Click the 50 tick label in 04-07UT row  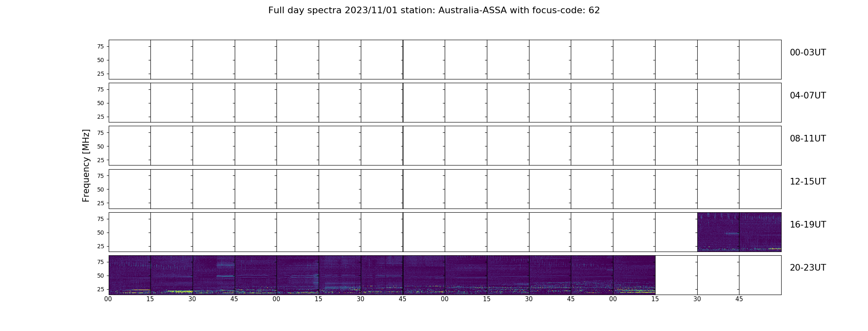pos(100,103)
